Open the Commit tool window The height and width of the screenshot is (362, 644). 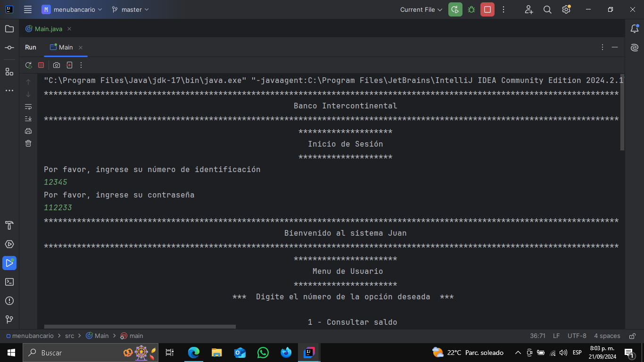pos(9,48)
